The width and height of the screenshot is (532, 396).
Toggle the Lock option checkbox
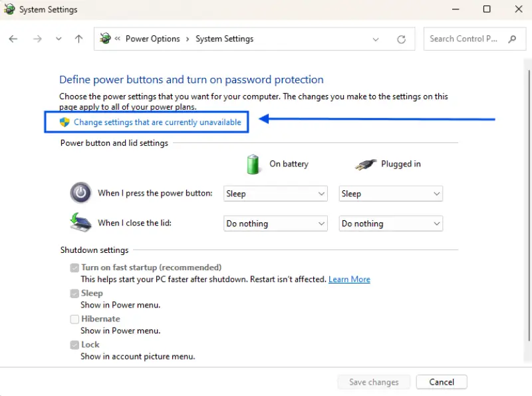click(74, 344)
